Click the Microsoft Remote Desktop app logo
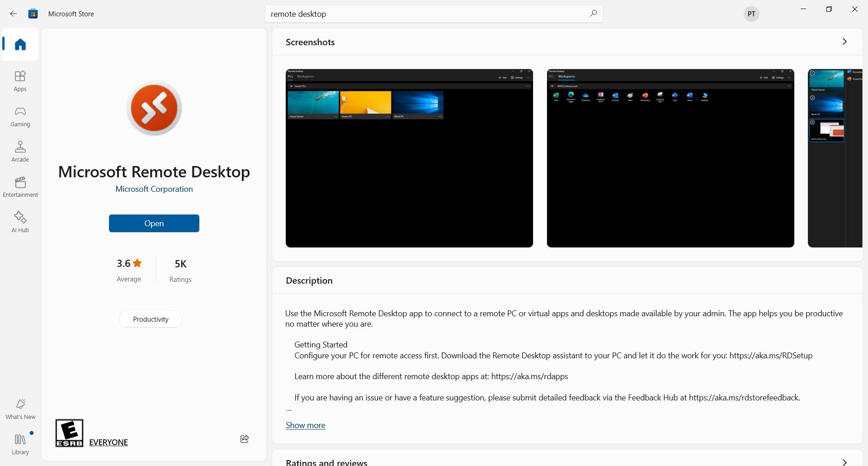The image size is (868, 466). (x=154, y=108)
